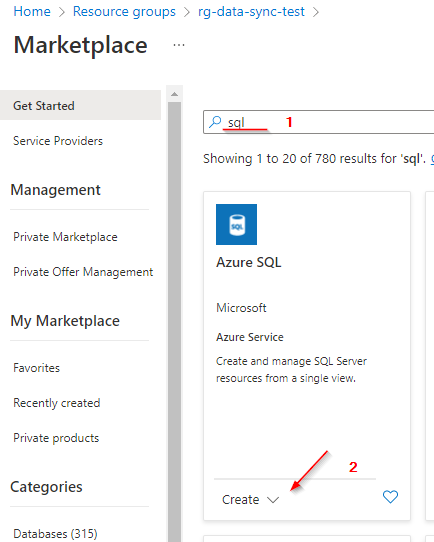Show Favorites in My Marketplace
Viewport: 434px width, 542px height.
[x=36, y=368]
